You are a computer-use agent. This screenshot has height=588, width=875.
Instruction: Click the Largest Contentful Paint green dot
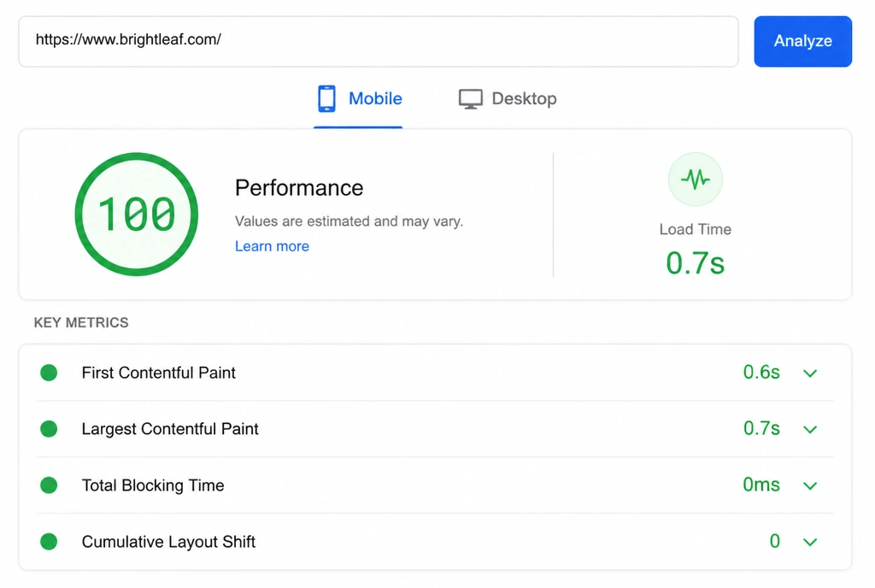(49, 429)
